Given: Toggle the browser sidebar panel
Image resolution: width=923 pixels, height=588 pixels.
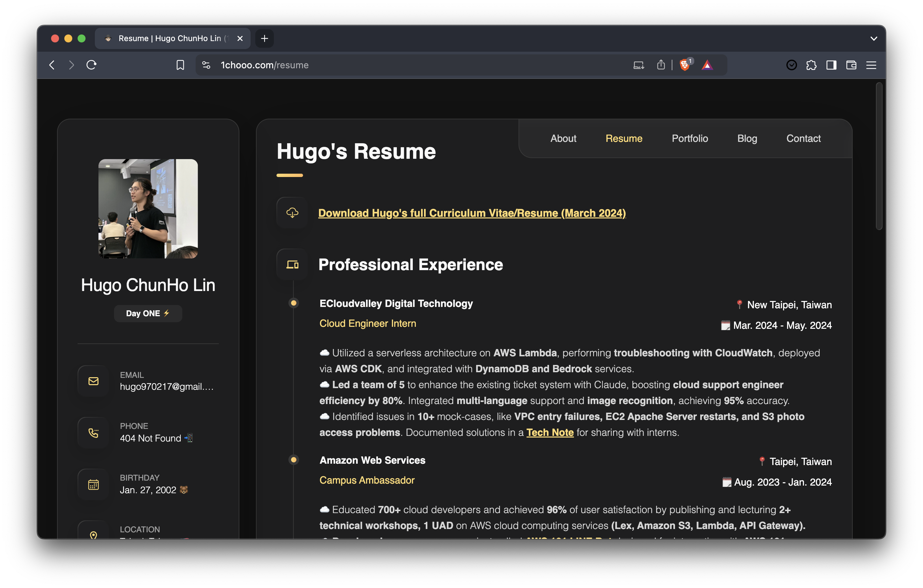Looking at the screenshot, I should click(831, 65).
